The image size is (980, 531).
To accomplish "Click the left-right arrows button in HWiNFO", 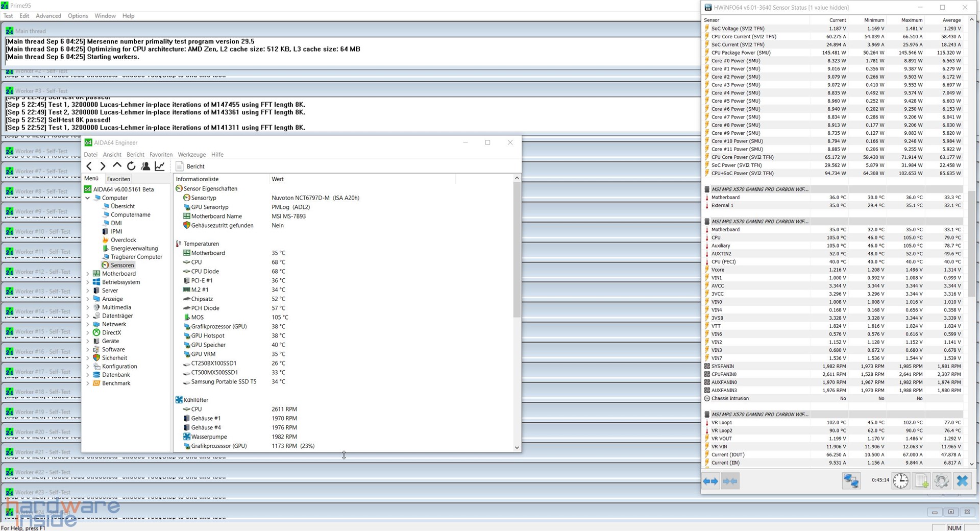I will click(709, 480).
